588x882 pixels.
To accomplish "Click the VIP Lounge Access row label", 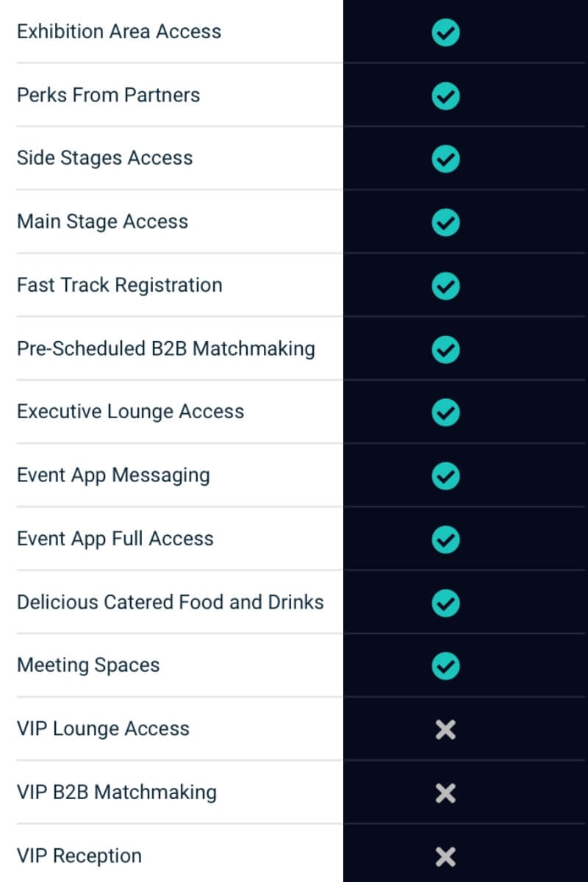I will (x=103, y=728).
